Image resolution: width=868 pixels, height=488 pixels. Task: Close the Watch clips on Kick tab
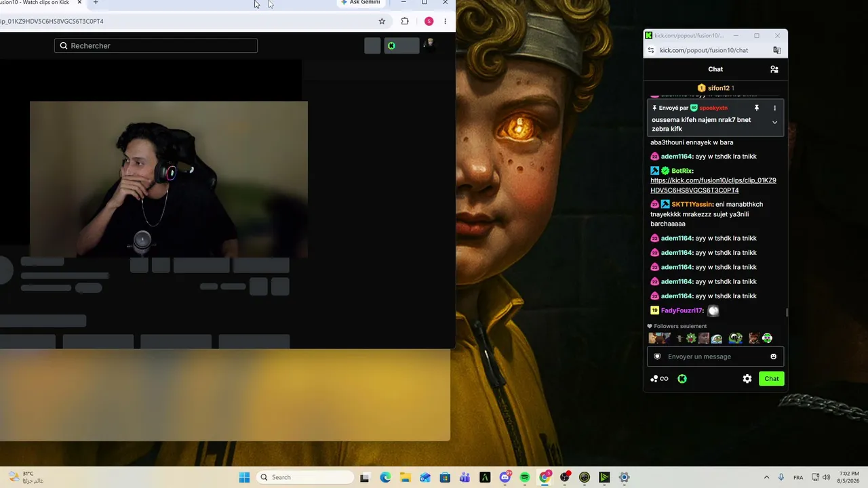pyautogui.click(x=79, y=3)
